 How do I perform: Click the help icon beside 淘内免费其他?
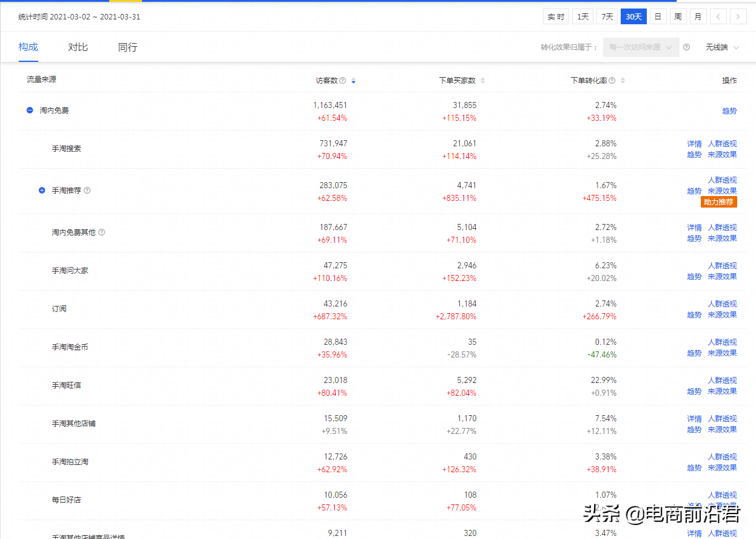(x=102, y=232)
